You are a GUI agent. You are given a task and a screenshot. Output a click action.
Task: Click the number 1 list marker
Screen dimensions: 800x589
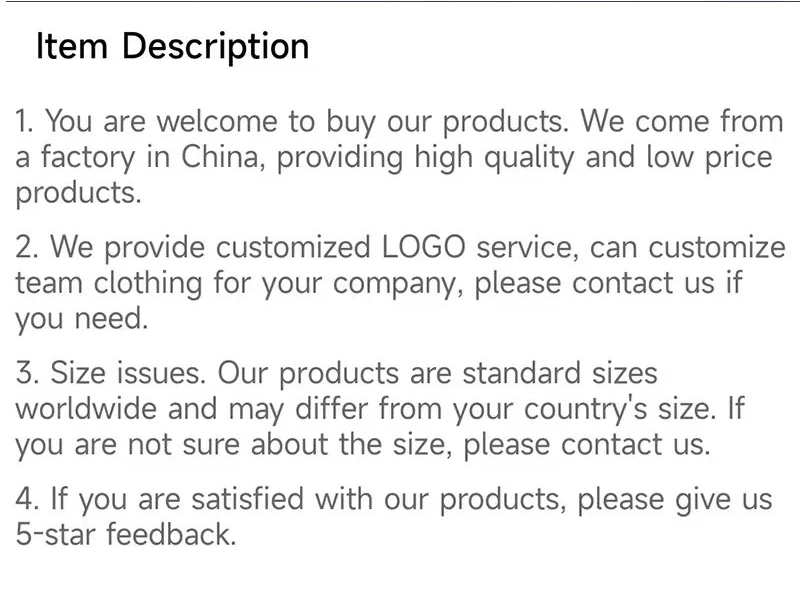click(23, 121)
